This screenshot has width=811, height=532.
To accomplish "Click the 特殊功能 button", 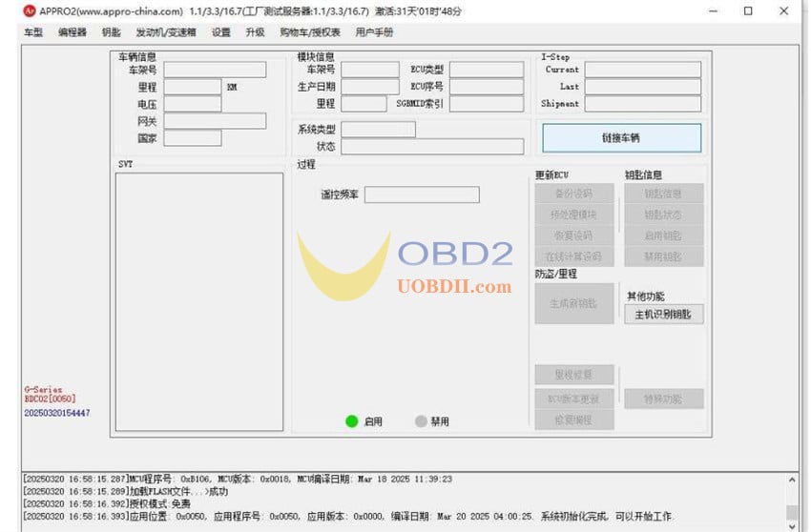I will click(x=664, y=399).
